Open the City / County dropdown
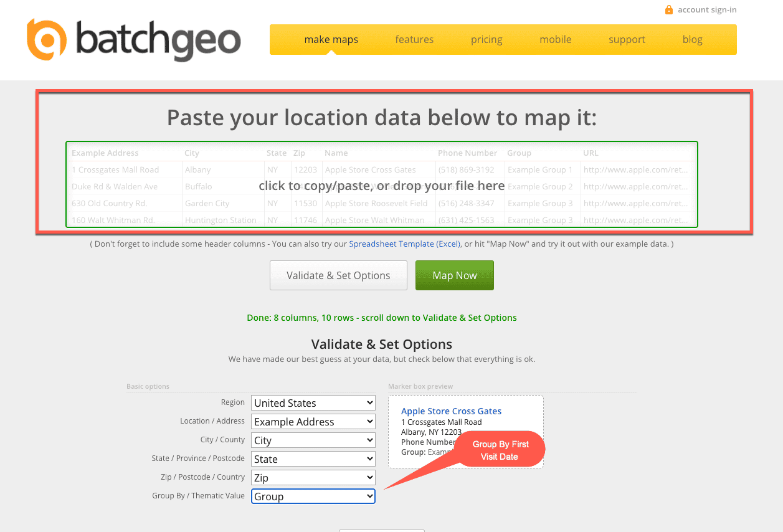This screenshot has height=532, width=783. [313, 440]
